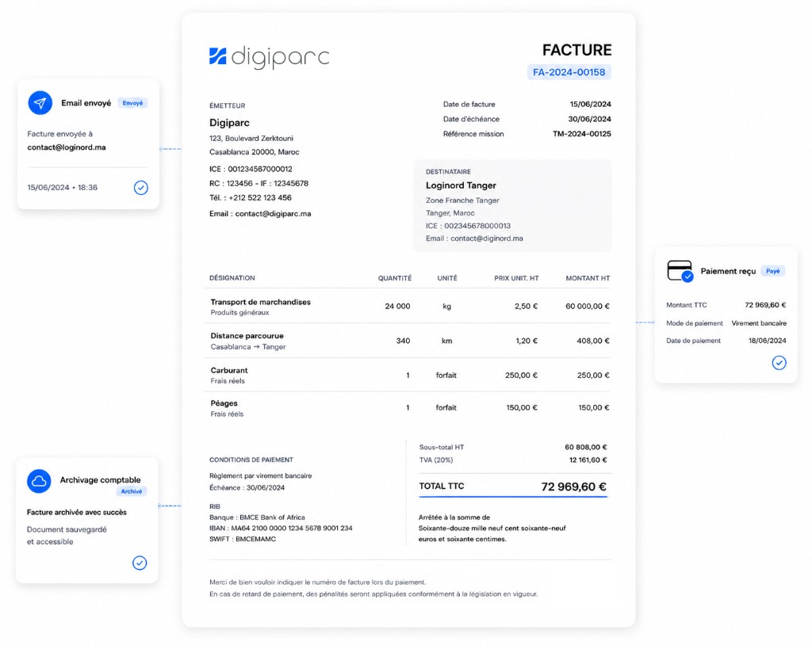Viewport: 812px width, 649px height.
Task: Click 'Facture archivée avec succès' message
Action: [77, 512]
